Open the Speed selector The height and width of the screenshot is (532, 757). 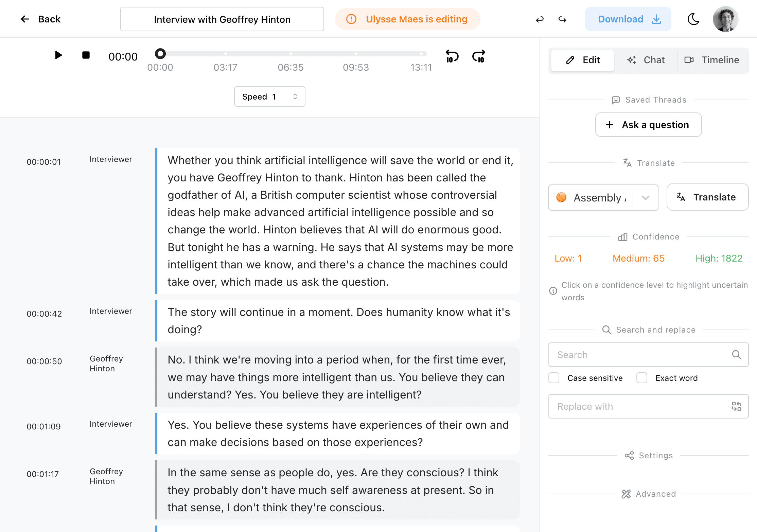[x=269, y=96]
